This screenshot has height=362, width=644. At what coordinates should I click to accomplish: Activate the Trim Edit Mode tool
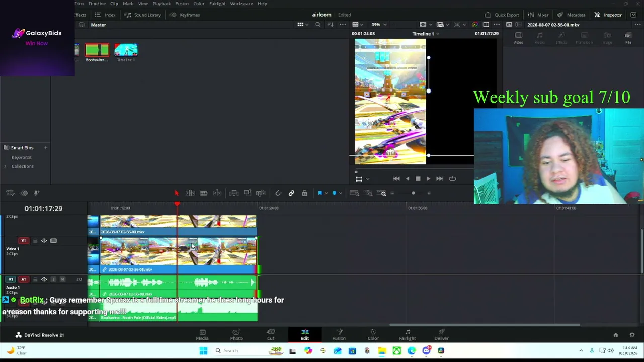coord(190,193)
